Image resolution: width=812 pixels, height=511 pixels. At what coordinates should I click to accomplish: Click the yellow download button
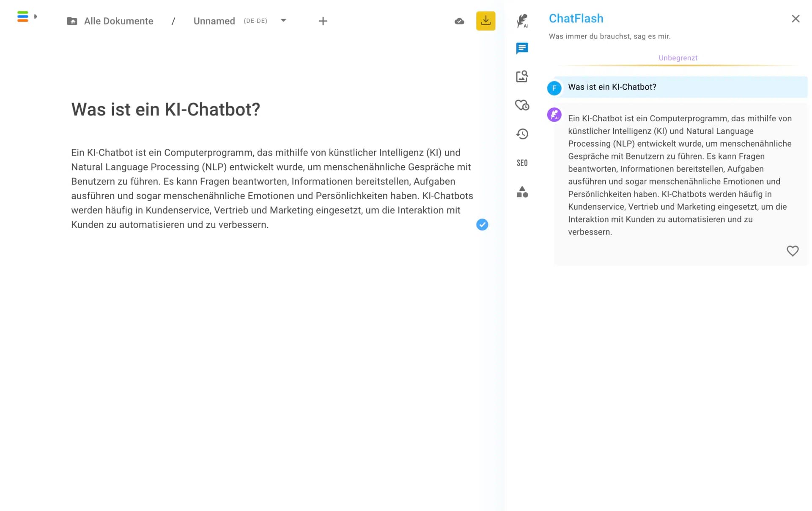[x=486, y=21]
